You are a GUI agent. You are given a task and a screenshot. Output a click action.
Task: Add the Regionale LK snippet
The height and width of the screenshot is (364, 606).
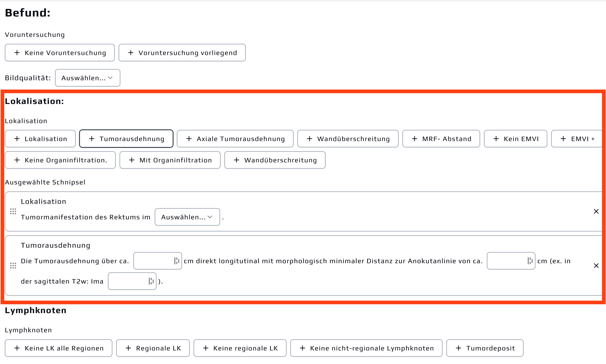coord(153,348)
